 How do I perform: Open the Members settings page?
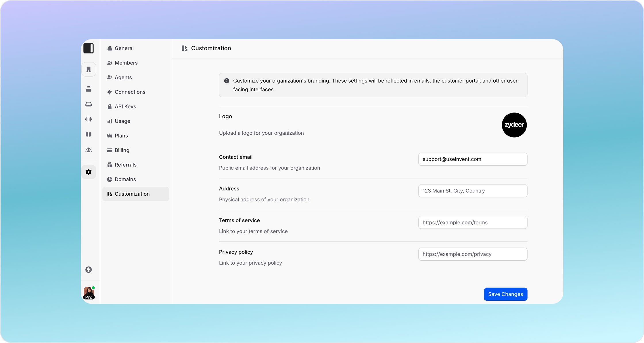point(126,63)
